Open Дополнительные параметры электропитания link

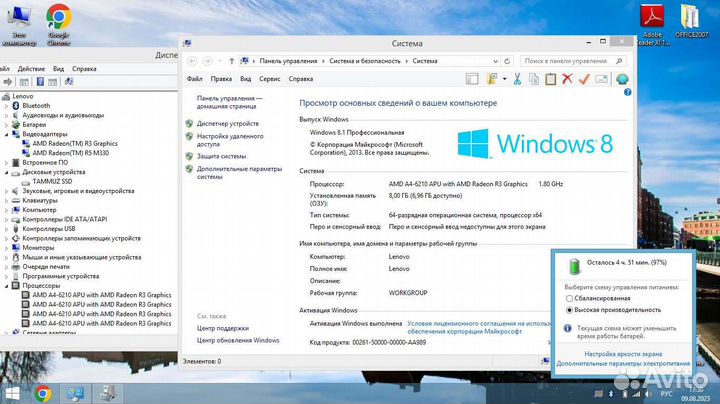pos(623,364)
